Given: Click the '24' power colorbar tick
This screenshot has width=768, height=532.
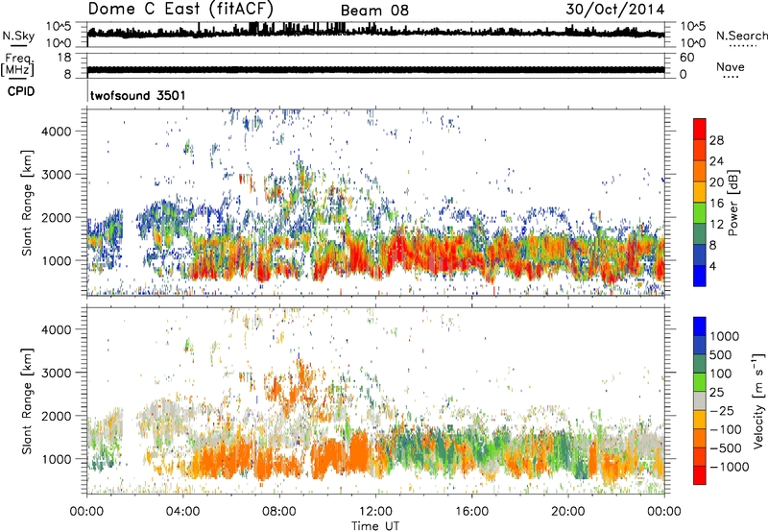Looking at the screenshot, I should (716, 161).
